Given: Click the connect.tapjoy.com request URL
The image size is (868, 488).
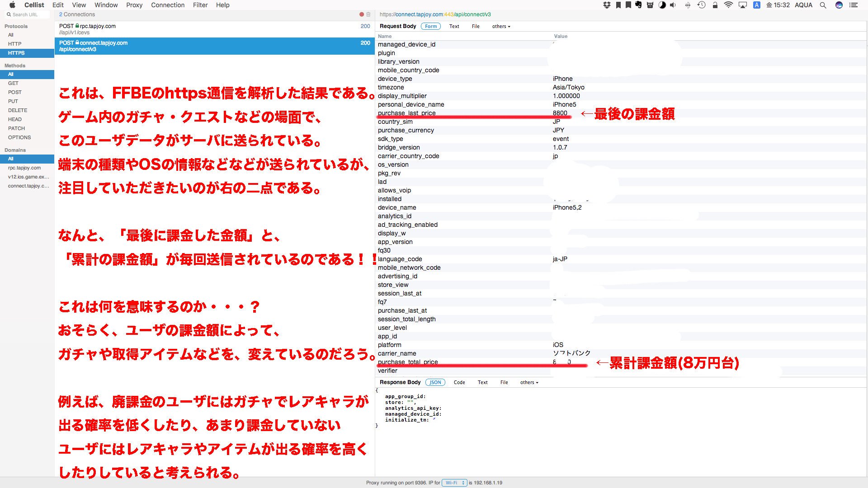Looking at the screenshot, I should click(435, 14).
